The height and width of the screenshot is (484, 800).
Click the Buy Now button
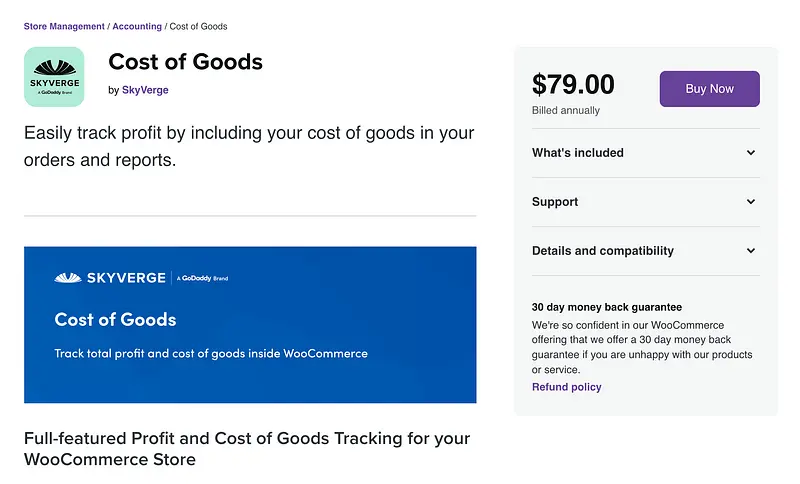[709, 89]
